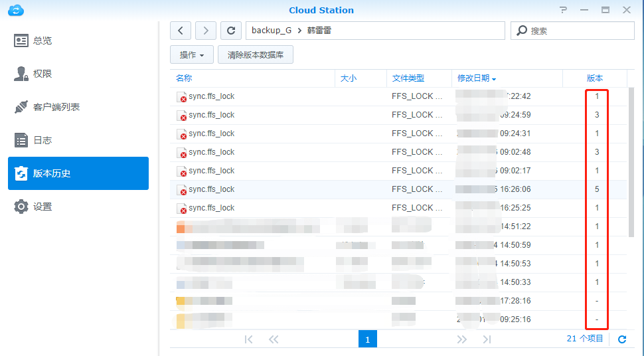Select sync.ffs_lock row dated 09:02:48
Image resolution: width=644 pixels, height=356 pixels.
click(x=398, y=152)
